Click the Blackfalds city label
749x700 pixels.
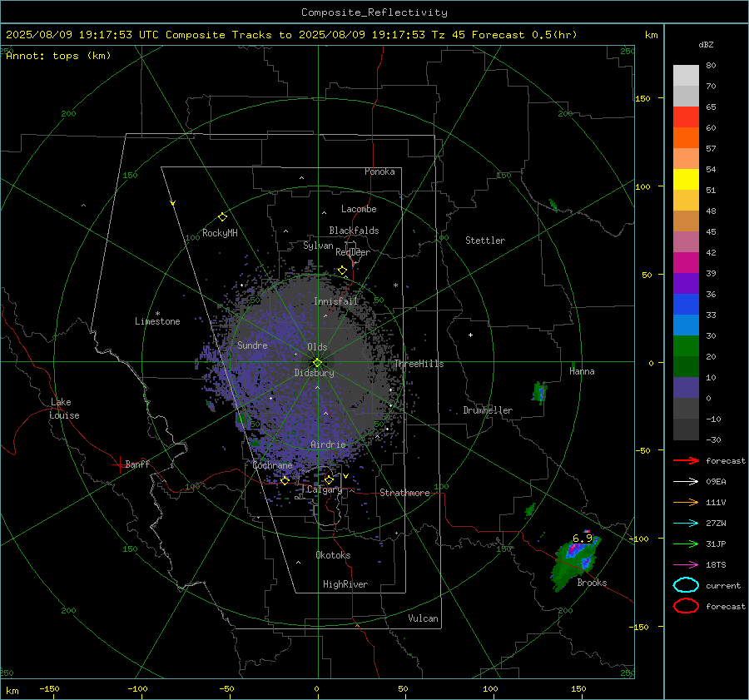[354, 231]
